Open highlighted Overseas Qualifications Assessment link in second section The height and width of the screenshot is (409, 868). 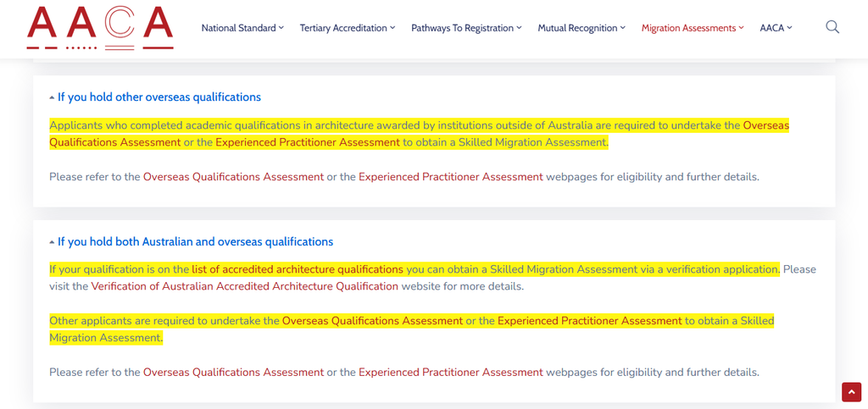click(x=373, y=321)
